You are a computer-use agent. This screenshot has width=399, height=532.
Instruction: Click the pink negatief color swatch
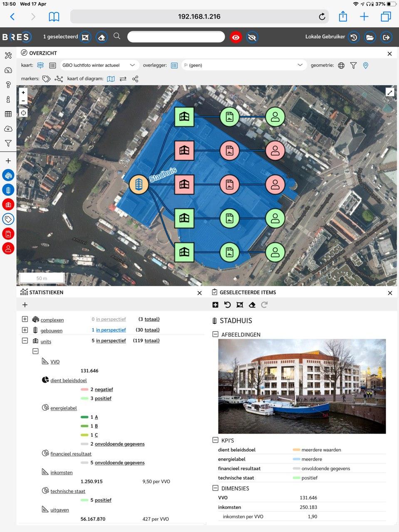pyautogui.click(x=84, y=389)
